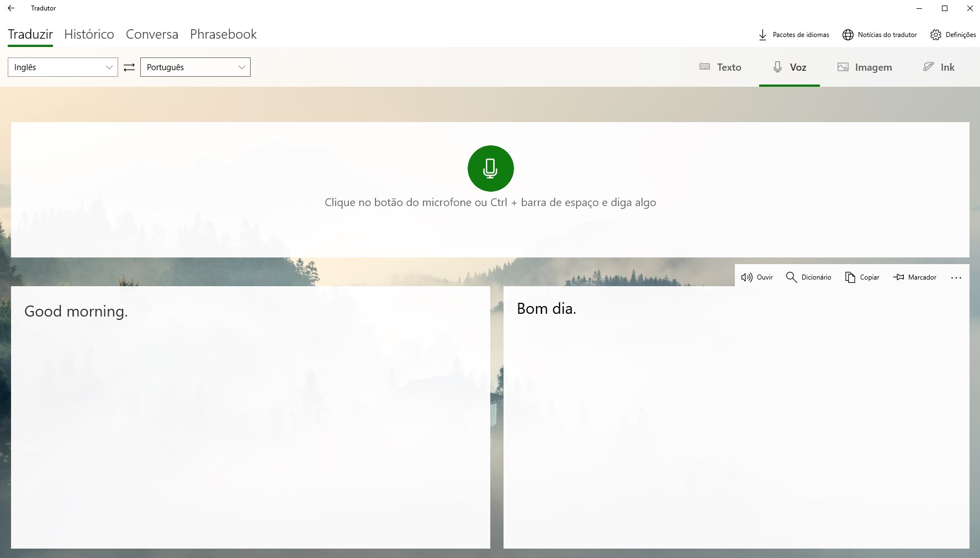Screen dimensions: 980x558
Task: Open the Traduzir tab
Action: [x=30, y=34]
